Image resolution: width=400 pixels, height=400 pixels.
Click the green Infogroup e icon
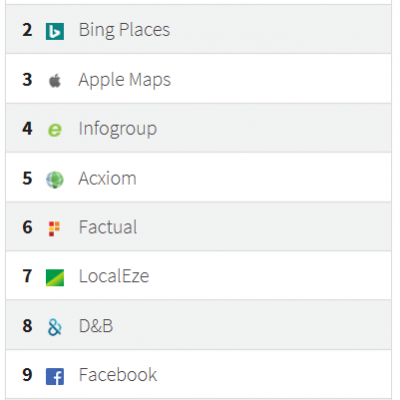(x=55, y=130)
